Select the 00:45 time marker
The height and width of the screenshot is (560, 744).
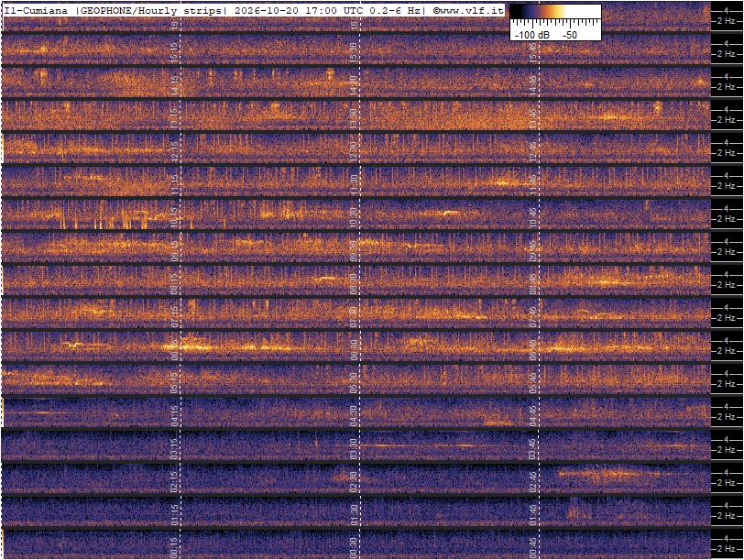tap(533, 548)
